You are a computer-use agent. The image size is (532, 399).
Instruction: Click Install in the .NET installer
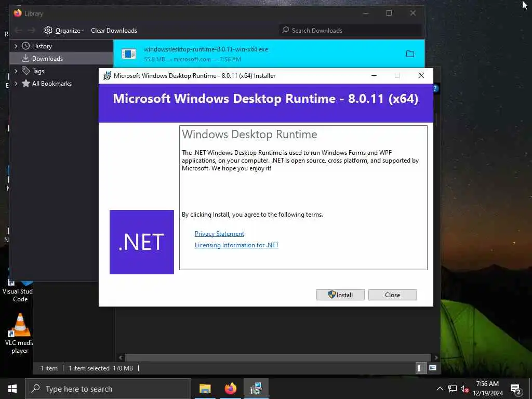pos(340,295)
